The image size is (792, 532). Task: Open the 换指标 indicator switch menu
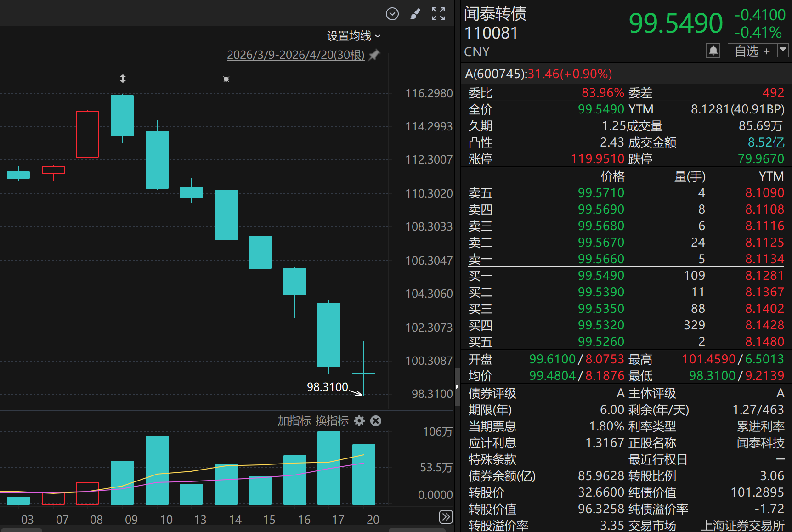point(332,420)
